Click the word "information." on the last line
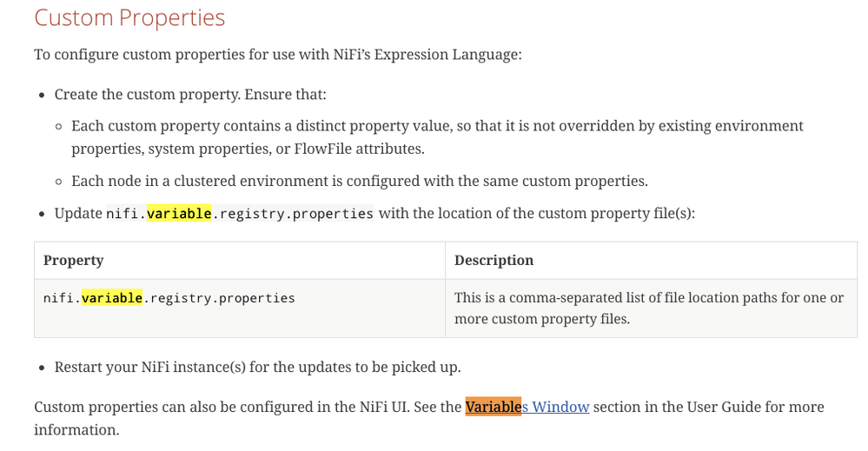 coord(76,430)
